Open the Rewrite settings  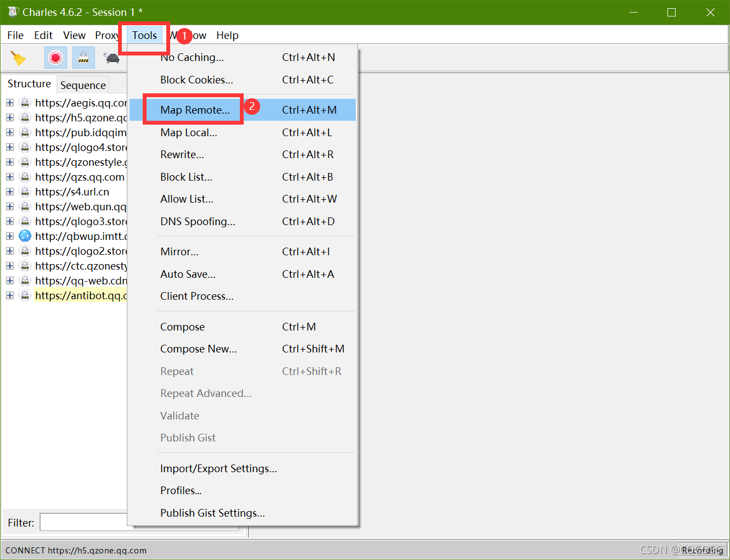[x=182, y=154]
